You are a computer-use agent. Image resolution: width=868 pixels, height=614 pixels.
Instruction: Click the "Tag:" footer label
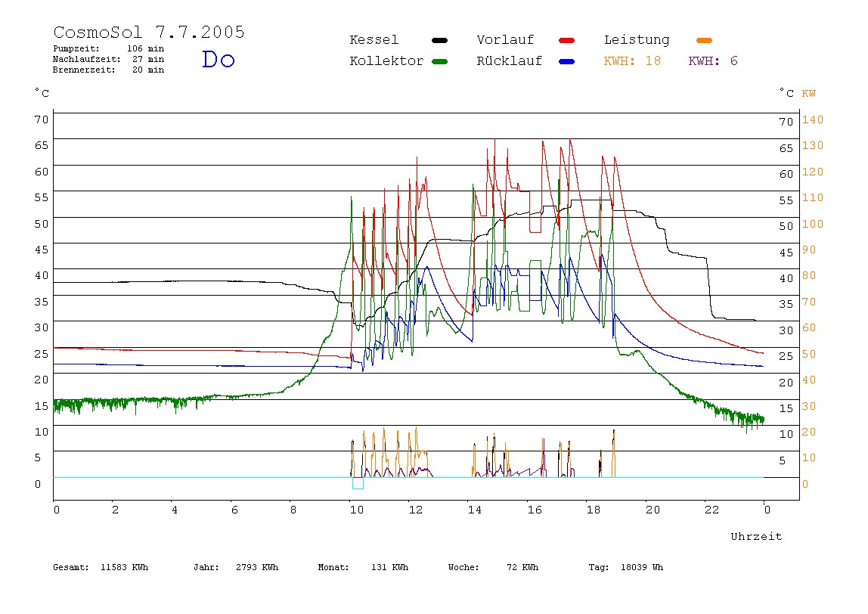(598, 567)
